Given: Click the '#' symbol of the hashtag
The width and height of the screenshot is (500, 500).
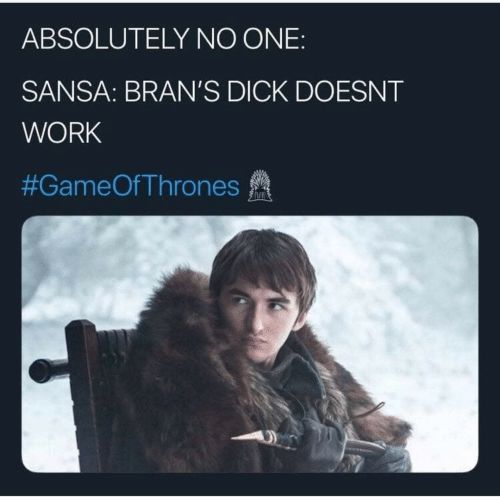Looking at the screenshot, I should [x=29, y=186].
